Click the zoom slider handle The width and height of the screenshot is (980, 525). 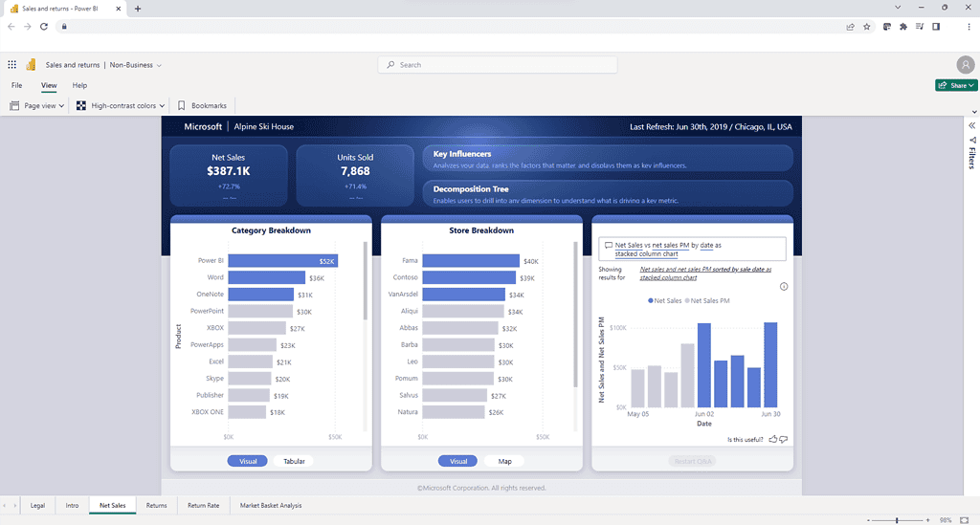pos(897,520)
